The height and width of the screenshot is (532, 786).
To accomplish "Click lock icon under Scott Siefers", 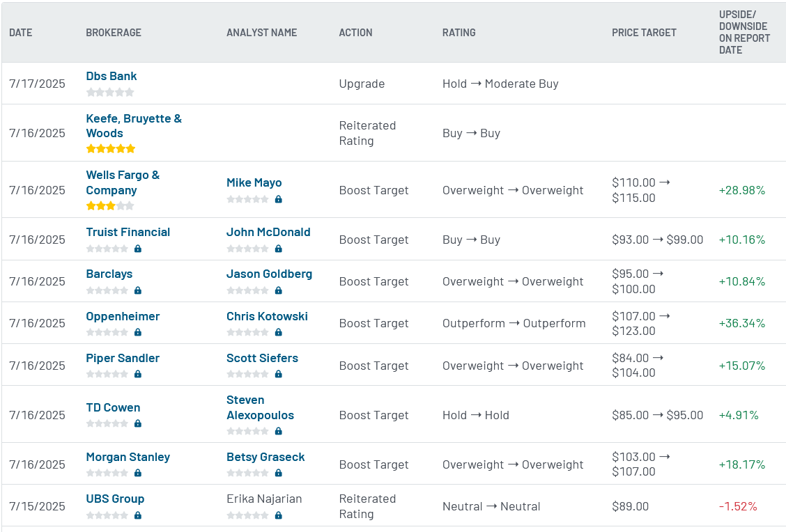I will pos(279,374).
